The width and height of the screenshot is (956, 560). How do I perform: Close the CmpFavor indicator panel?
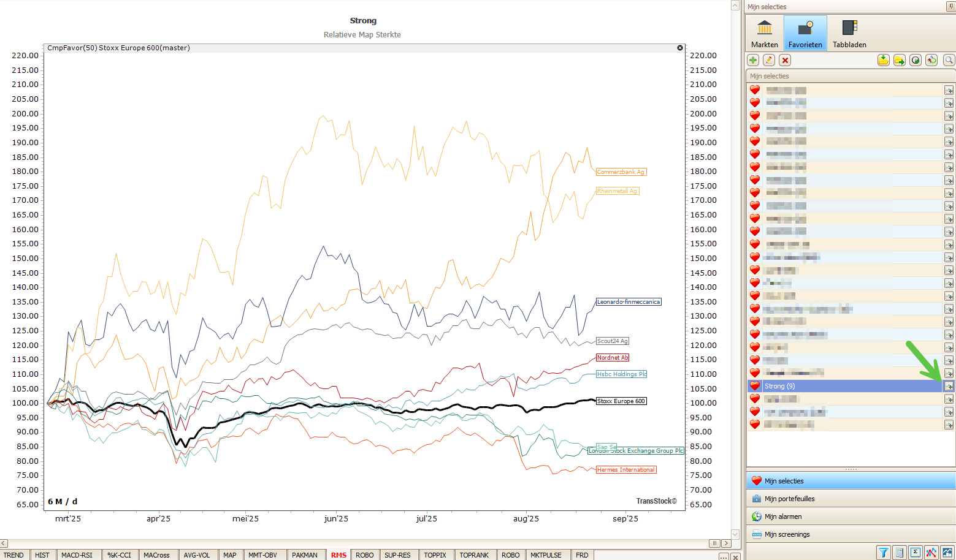[x=680, y=48]
